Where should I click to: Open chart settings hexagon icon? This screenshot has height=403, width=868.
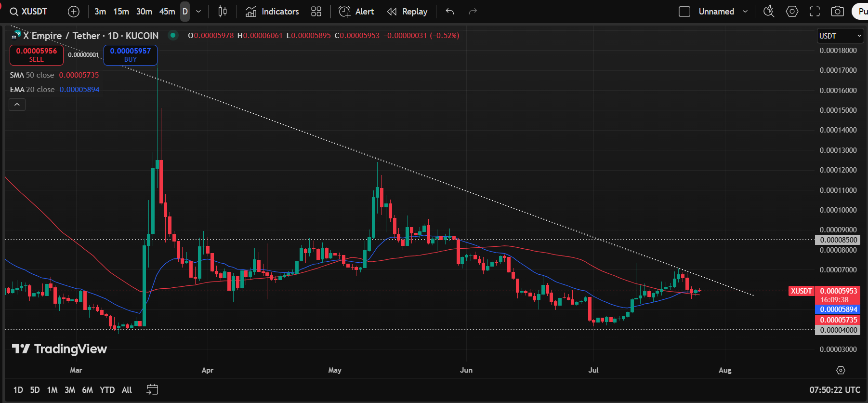pos(792,12)
